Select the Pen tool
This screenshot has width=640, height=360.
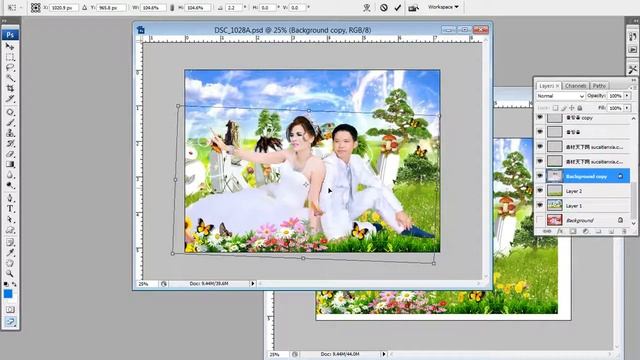pyautogui.click(x=10, y=198)
